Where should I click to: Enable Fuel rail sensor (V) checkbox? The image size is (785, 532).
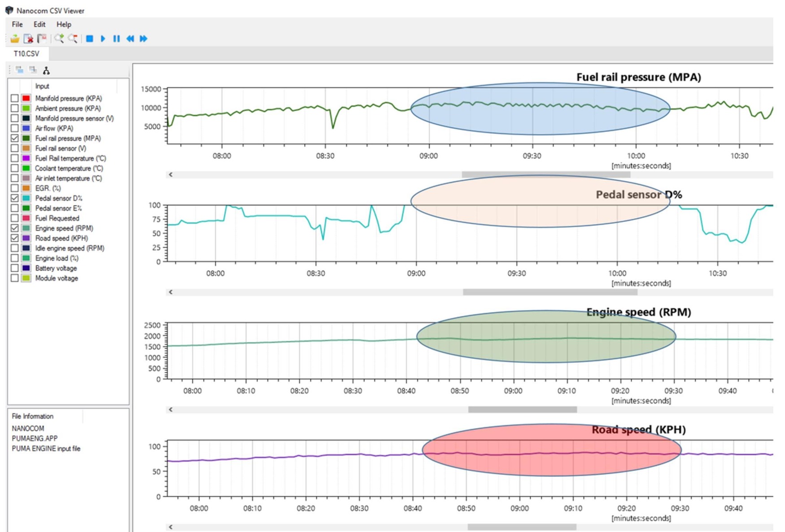pyautogui.click(x=15, y=148)
